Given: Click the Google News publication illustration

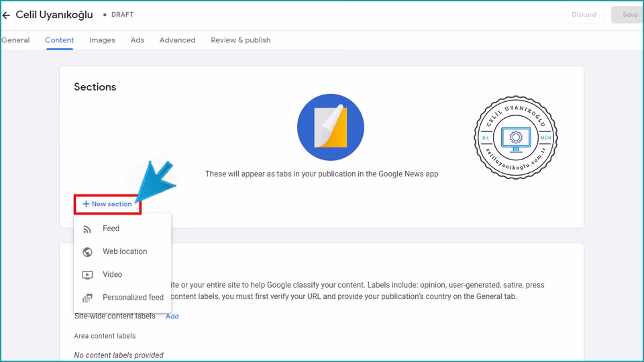Looking at the screenshot, I should [330, 127].
